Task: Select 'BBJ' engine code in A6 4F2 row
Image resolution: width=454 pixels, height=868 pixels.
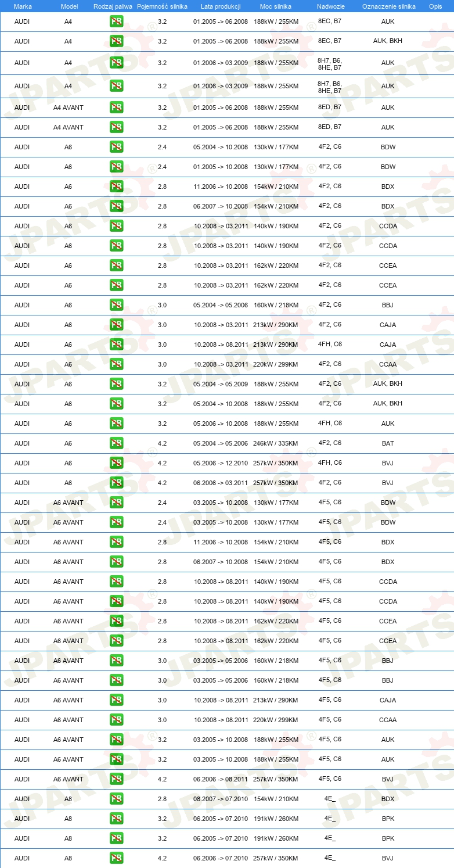Action: click(388, 305)
